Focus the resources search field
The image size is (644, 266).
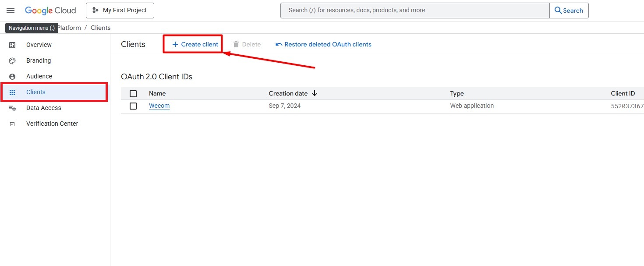414,11
